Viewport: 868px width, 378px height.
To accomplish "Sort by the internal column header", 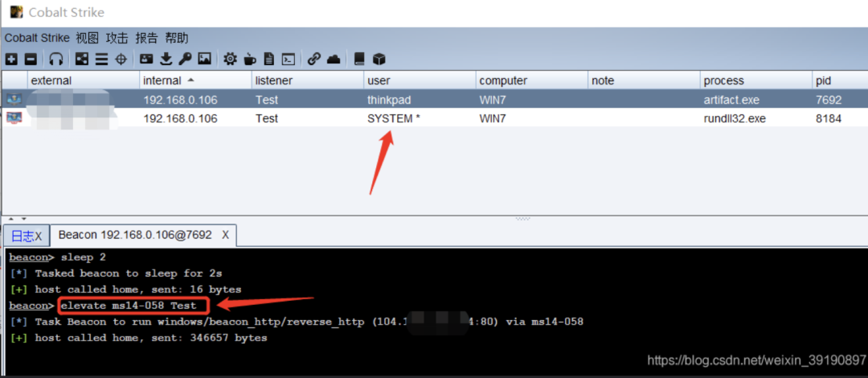I will coord(195,80).
